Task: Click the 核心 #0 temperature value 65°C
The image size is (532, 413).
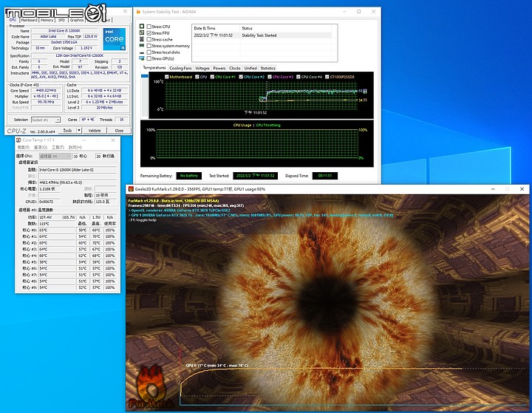Action: click(57, 230)
